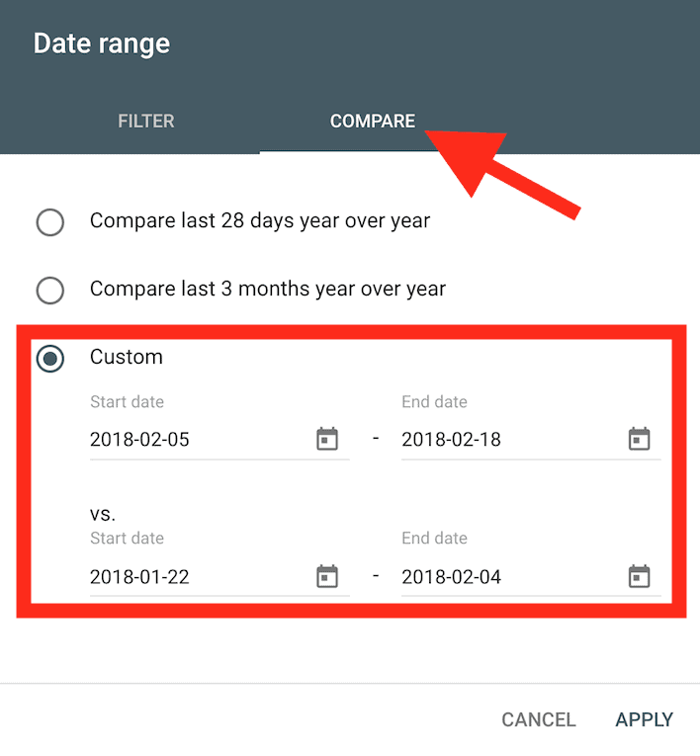Click the "vs." separator label
The image size is (700, 756).
tap(103, 515)
